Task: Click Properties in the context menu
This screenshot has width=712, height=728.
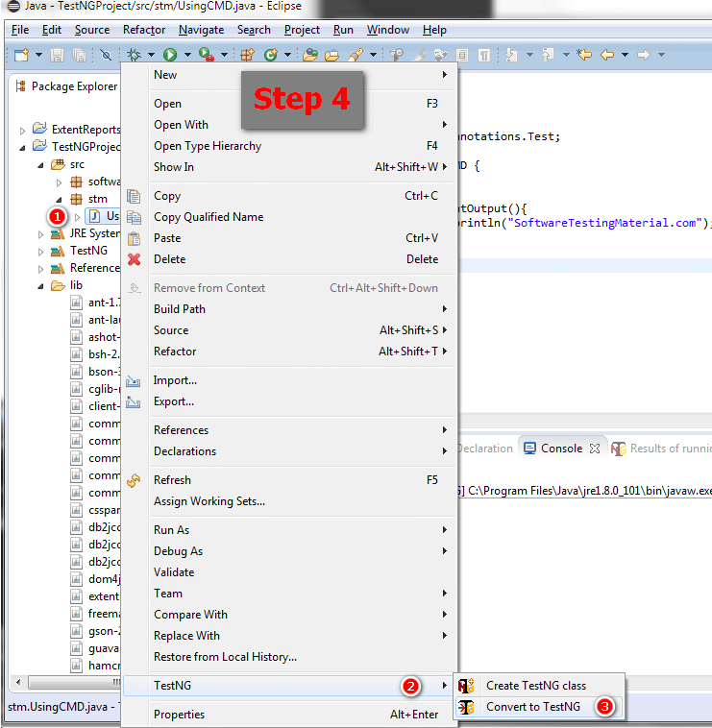Action: pos(289,714)
